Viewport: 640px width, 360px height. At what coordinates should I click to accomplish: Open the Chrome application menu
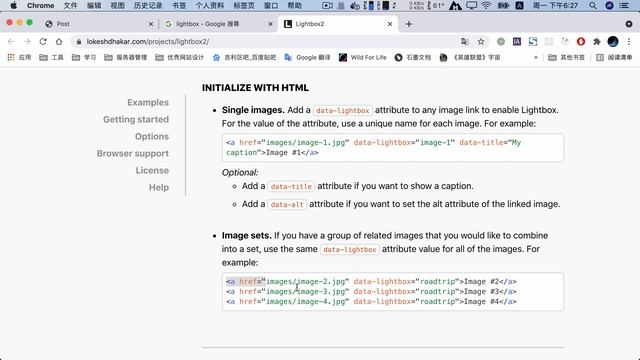(40, 6)
